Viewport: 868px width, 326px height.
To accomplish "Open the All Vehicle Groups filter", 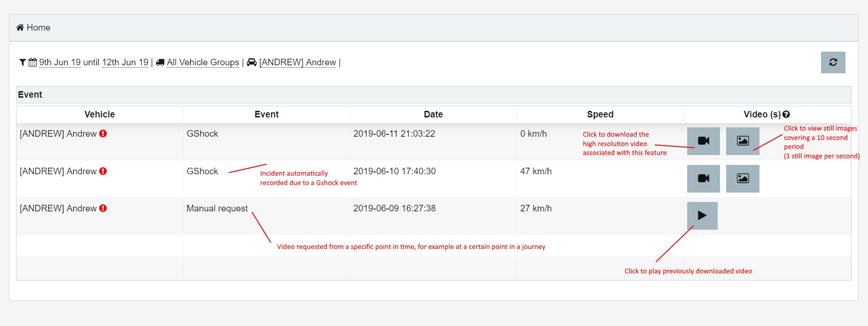I will click(202, 62).
